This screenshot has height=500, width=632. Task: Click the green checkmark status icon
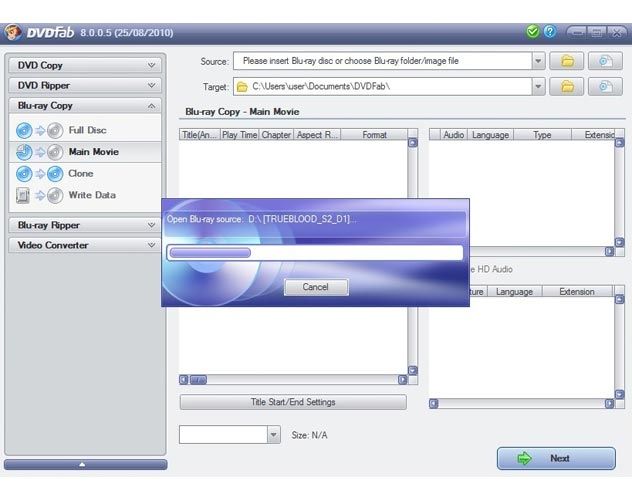click(x=532, y=31)
